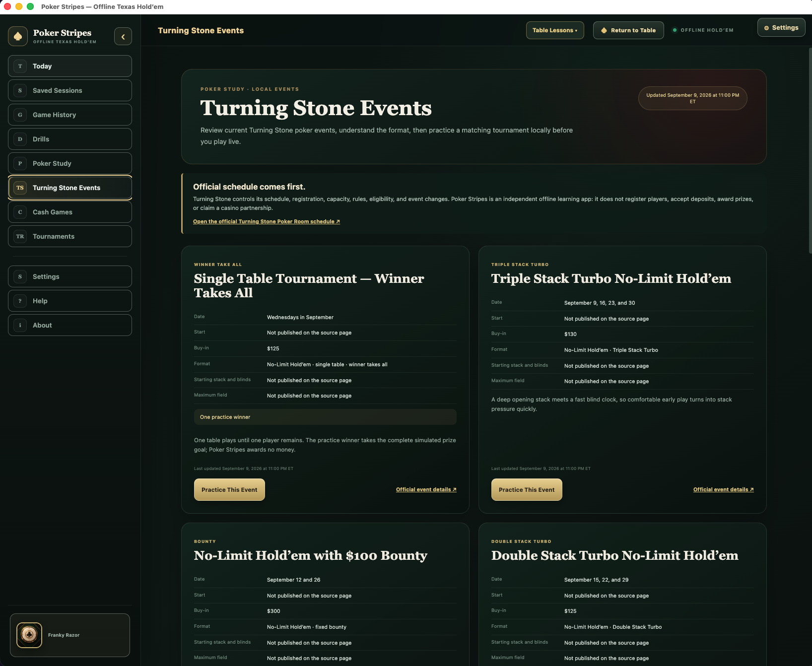
Task: Click the Franky Razor poker chip avatar
Action: [29, 635]
